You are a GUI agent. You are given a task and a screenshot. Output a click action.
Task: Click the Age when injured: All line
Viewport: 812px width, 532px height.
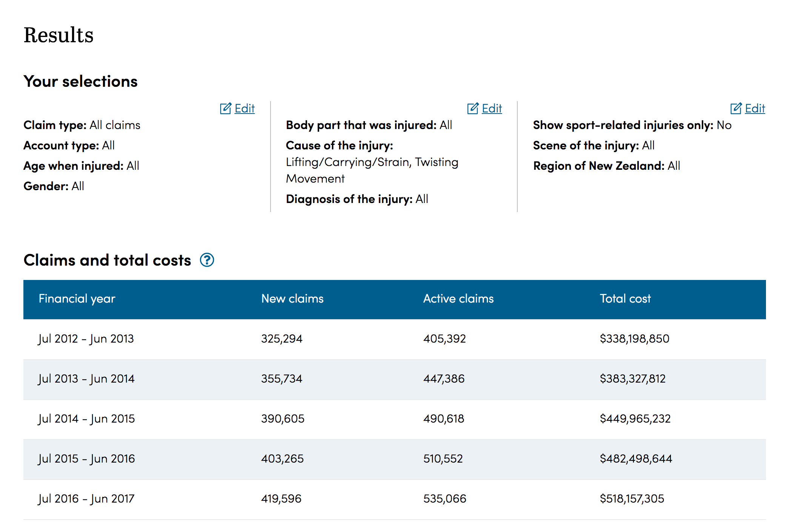(82, 166)
